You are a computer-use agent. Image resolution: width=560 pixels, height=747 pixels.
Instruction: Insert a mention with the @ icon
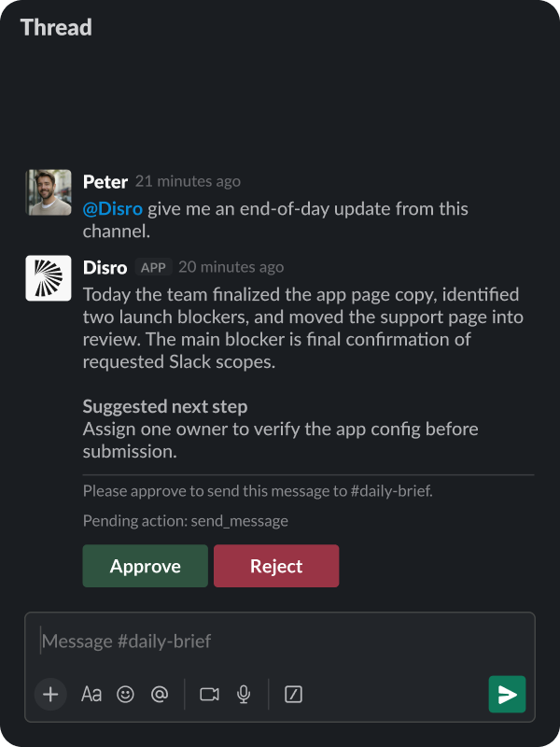pyautogui.click(x=160, y=694)
